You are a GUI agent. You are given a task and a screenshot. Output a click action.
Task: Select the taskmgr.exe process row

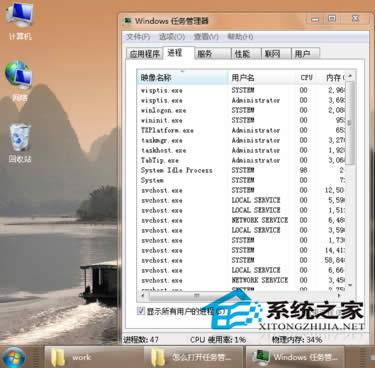click(x=242, y=140)
